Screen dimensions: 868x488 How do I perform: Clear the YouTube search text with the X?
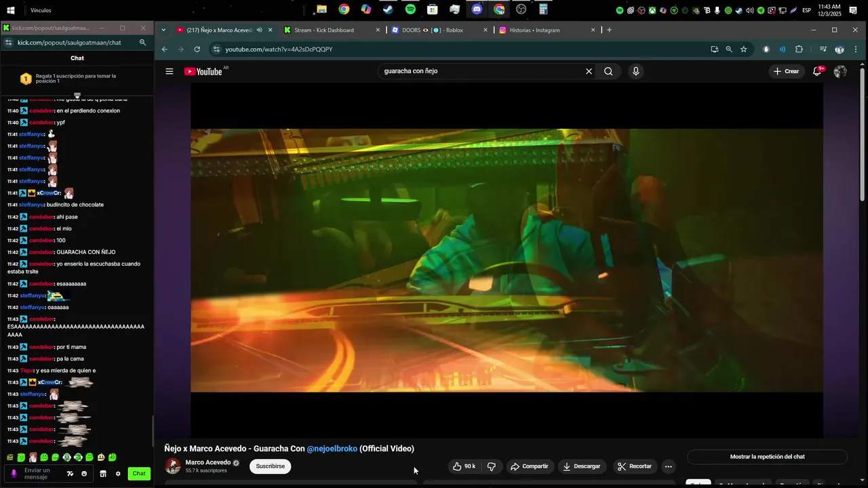coord(589,71)
